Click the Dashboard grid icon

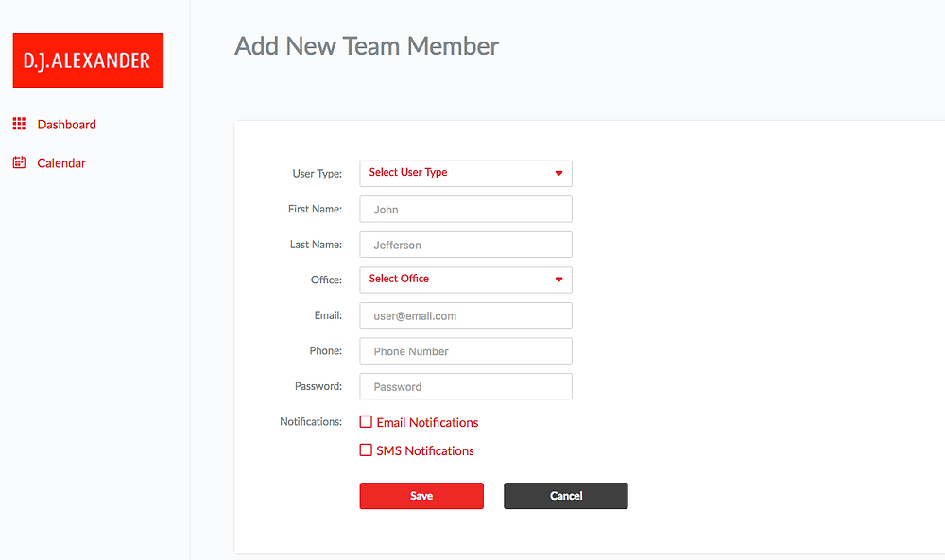coord(19,124)
